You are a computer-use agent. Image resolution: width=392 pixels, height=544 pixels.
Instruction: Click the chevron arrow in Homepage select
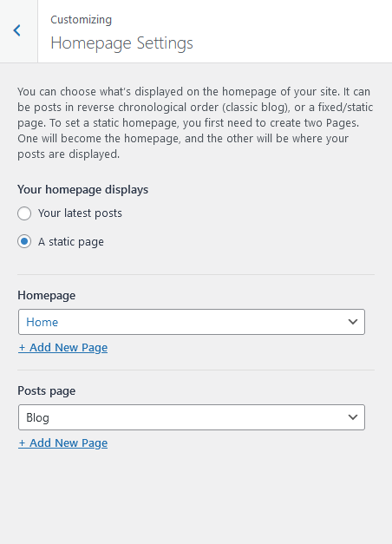click(x=353, y=322)
